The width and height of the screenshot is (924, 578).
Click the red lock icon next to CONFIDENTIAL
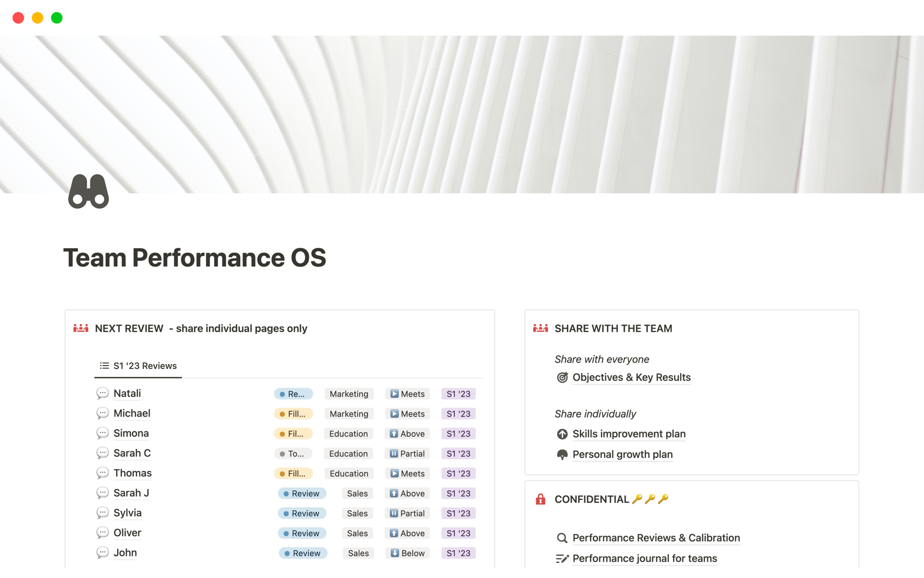(x=540, y=499)
